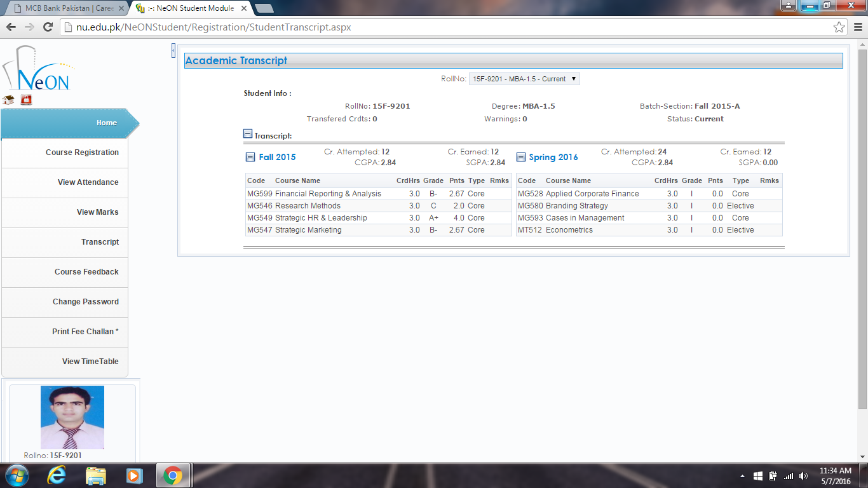
Task: Collapse the Fall 2015 semester
Action: (x=250, y=157)
